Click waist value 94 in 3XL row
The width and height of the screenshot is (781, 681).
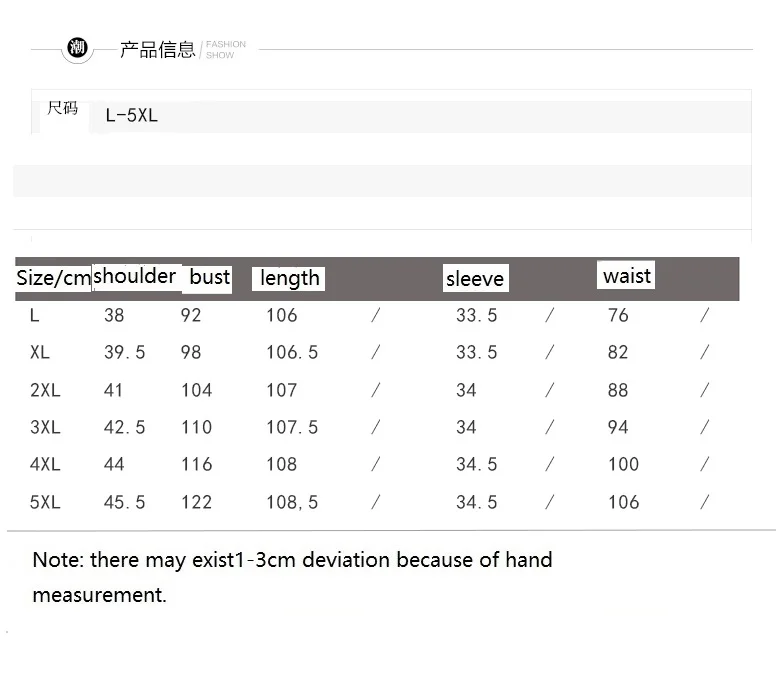[618, 427]
